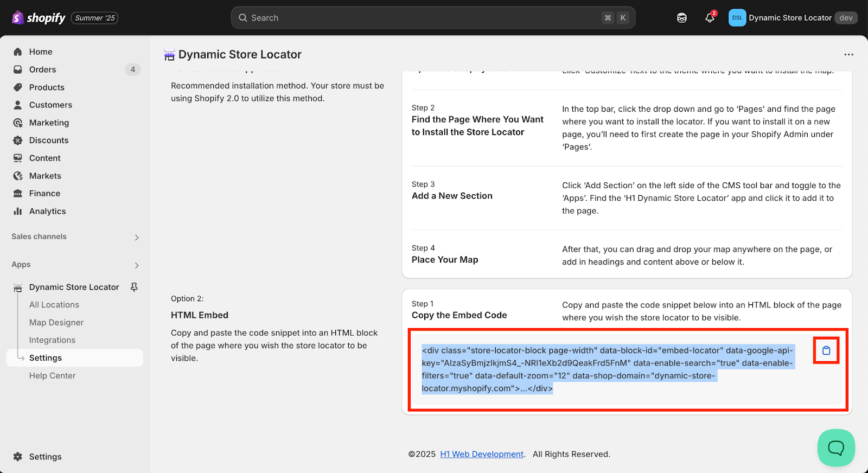This screenshot has width=868, height=473.
Task: Open the three-dot more actions menu
Action: (x=849, y=54)
